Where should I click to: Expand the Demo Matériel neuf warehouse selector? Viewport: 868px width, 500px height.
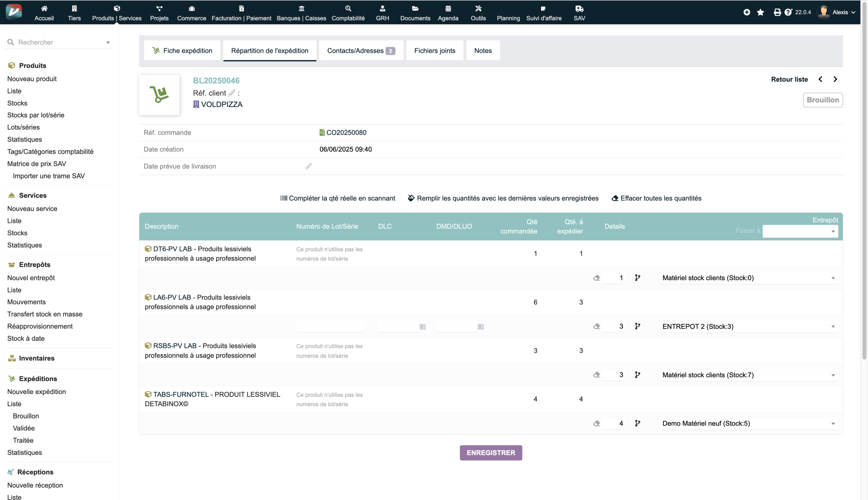tap(748, 423)
